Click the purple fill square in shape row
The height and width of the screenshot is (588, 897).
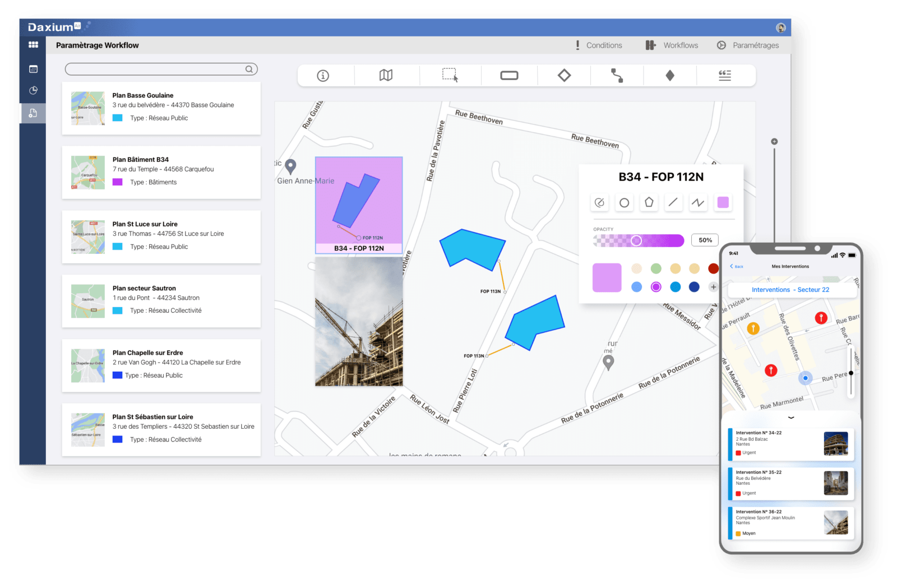723,202
